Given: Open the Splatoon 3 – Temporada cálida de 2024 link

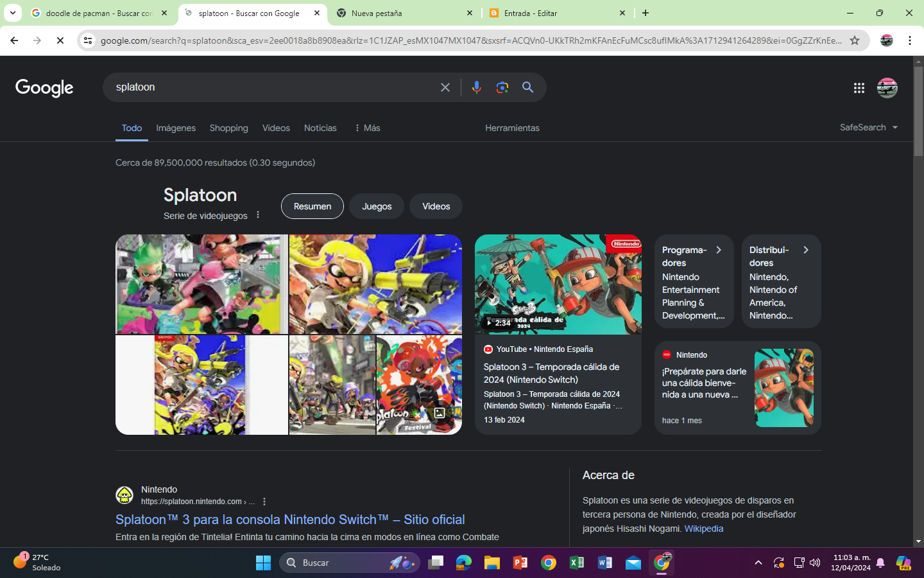Looking at the screenshot, I should [x=551, y=373].
